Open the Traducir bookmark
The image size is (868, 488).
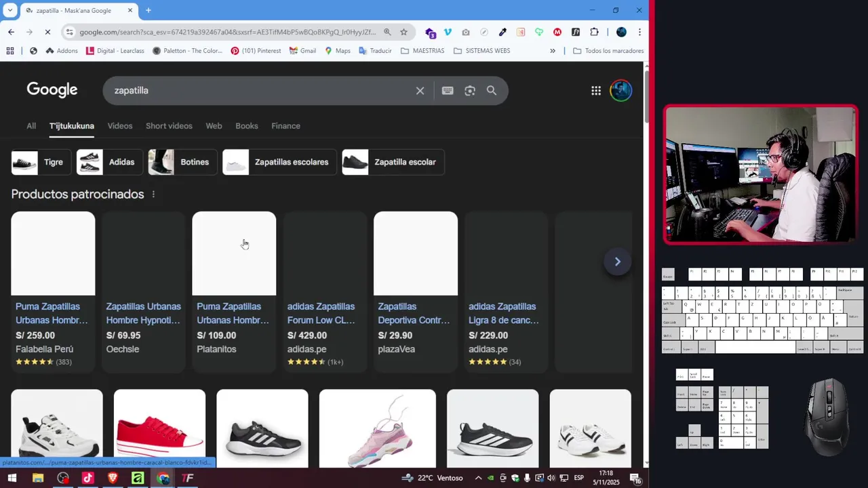point(375,51)
